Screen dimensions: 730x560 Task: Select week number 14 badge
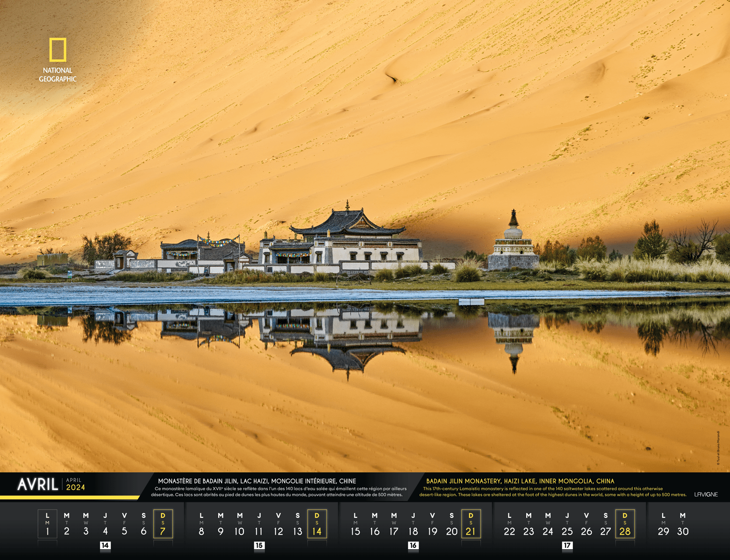click(105, 545)
